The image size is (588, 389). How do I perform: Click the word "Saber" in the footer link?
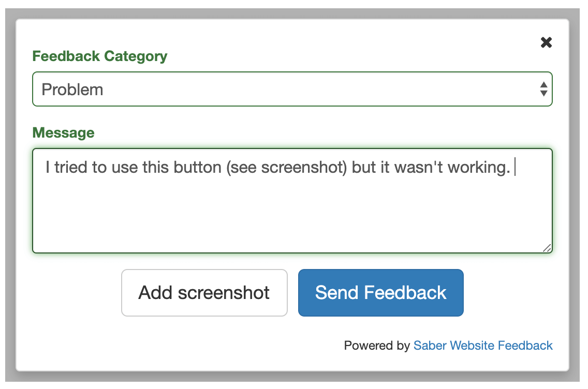[x=430, y=346]
